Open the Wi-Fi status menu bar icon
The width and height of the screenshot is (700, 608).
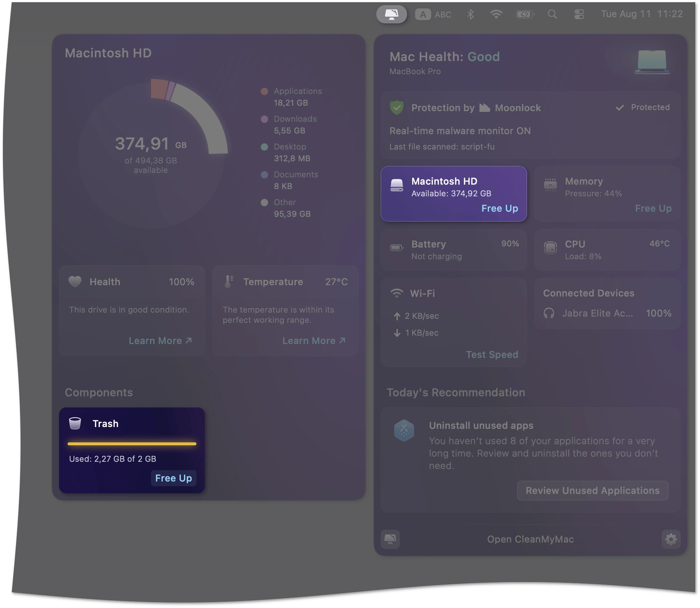[x=496, y=14]
